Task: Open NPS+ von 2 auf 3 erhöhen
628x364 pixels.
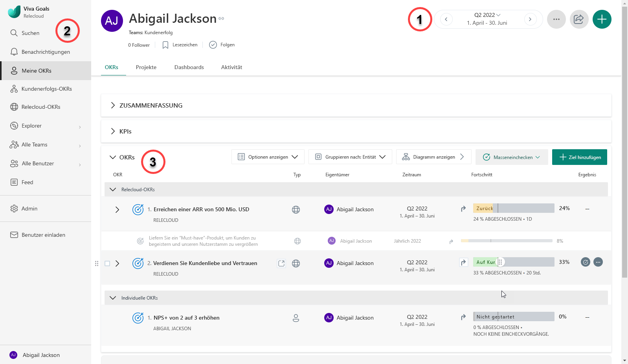Action: click(186, 318)
